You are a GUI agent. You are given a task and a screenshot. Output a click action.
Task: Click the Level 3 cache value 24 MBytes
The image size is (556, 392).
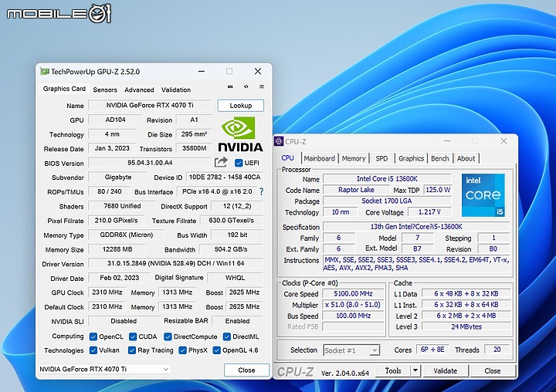466,326
